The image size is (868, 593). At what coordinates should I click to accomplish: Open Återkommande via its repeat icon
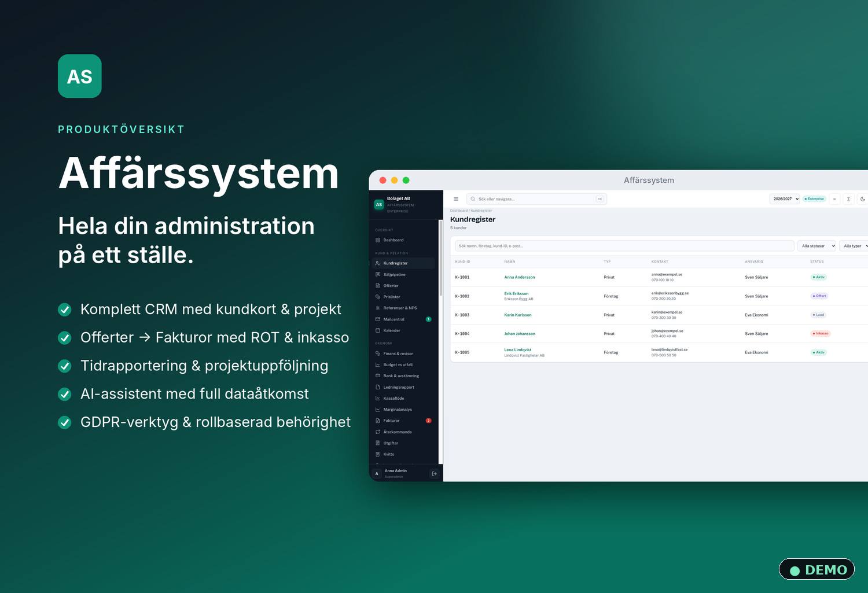[x=378, y=432]
